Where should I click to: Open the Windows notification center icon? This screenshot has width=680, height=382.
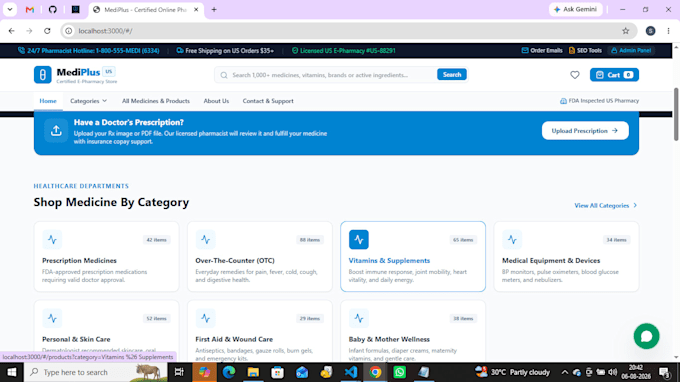pos(664,372)
